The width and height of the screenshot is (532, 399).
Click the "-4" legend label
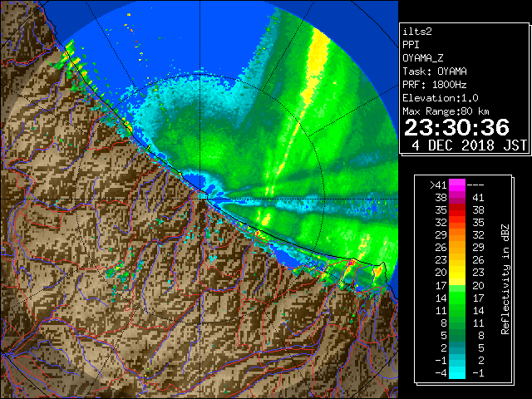coord(441,373)
